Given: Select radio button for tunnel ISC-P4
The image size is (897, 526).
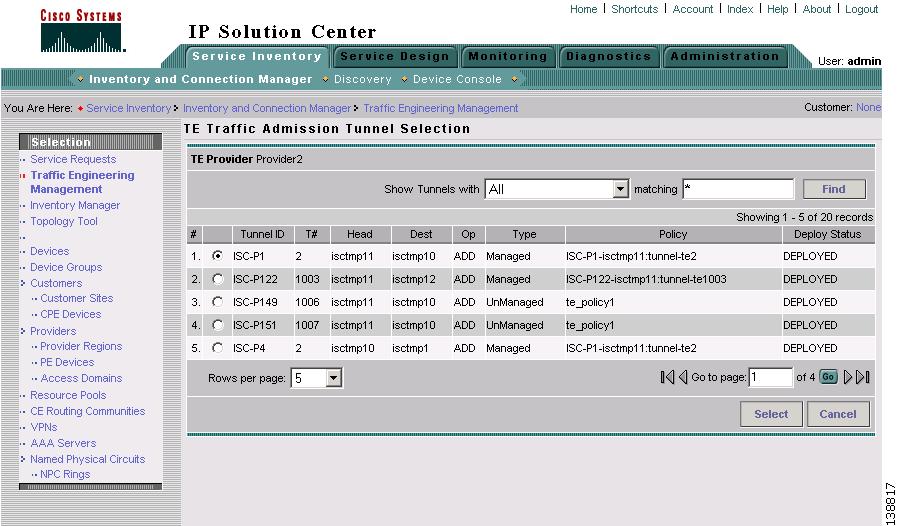Looking at the screenshot, I should (x=217, y=347).
